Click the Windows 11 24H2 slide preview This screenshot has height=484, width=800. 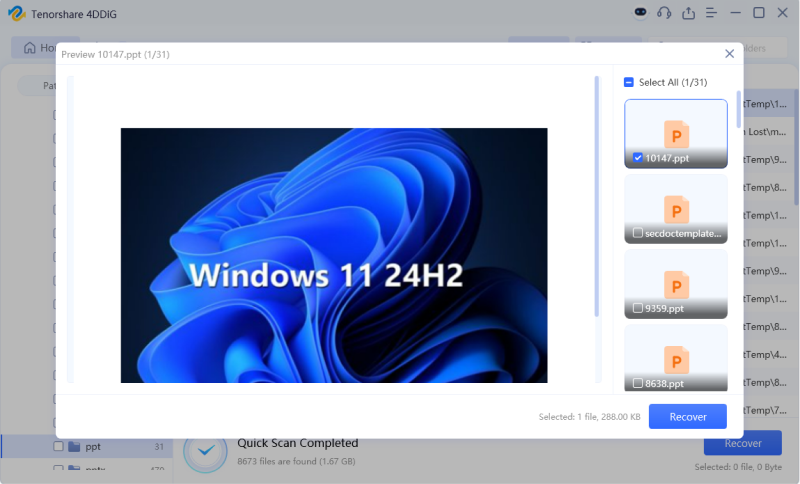(334, 255)
